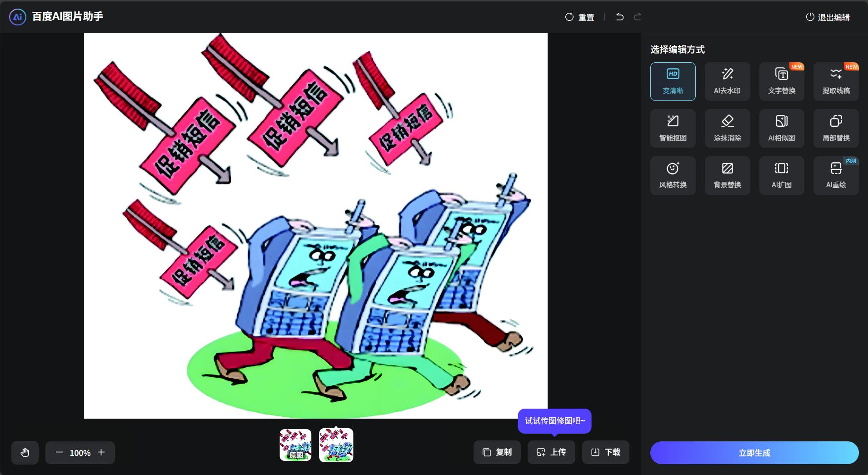Select the 提取线稿 line art tool
868x475 pixels.
click(x=836, y=81)
